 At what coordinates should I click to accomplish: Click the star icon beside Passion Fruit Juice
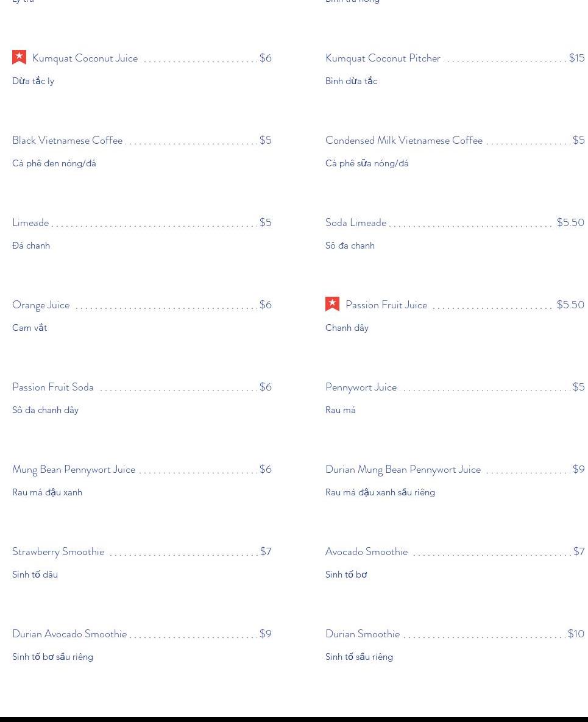332,304
